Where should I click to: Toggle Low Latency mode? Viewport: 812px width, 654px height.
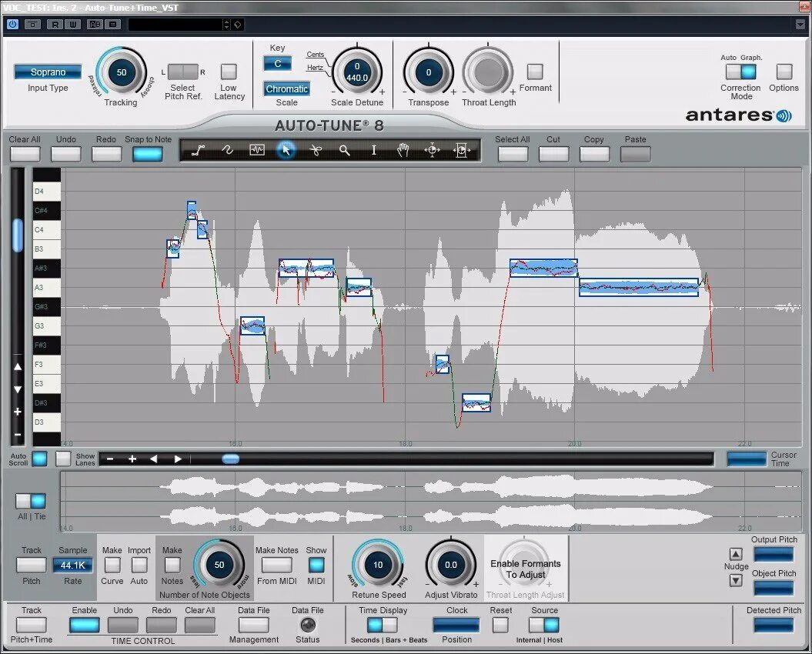[x=229, y=72]
